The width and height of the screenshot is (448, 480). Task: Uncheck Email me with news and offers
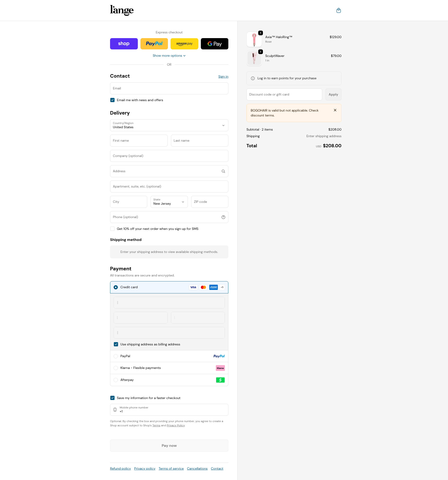(112, 100)
